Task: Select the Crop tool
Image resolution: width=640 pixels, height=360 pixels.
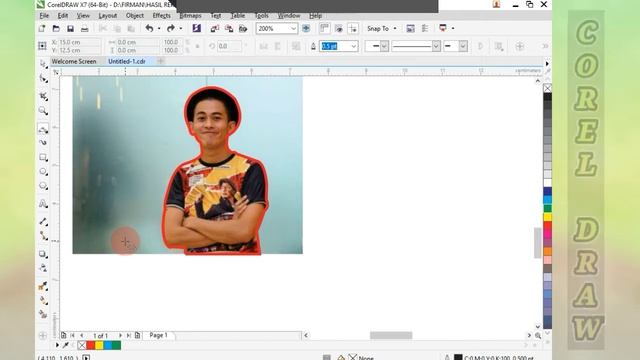Action: 43,96
